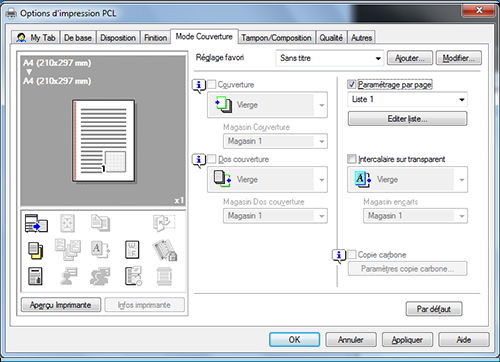Select the Mode Couverture tab
The height and width of the screenshot is (362, 500).
click(204, 36)
